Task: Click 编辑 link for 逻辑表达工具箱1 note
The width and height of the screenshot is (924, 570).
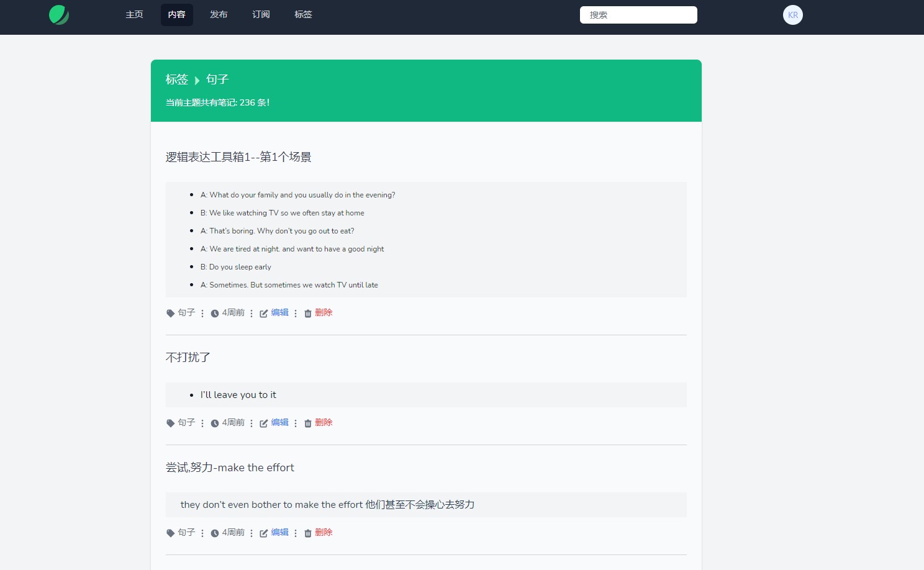Action: coord(280,312)
